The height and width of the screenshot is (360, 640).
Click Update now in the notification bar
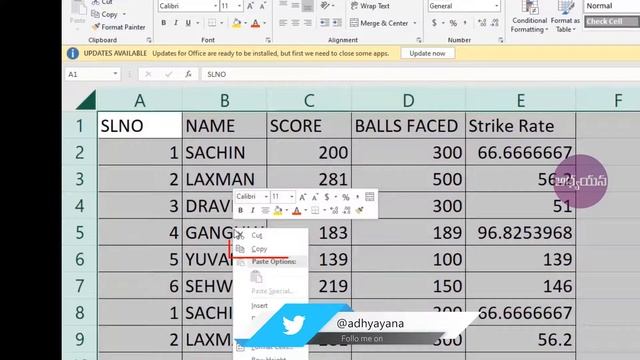[x=427, y=53]
